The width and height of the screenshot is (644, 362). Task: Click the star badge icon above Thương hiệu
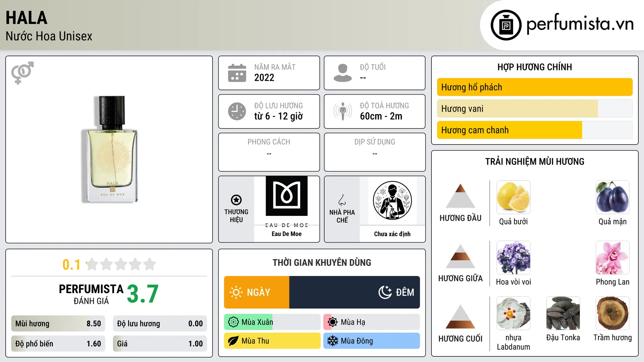click(236, 200)
